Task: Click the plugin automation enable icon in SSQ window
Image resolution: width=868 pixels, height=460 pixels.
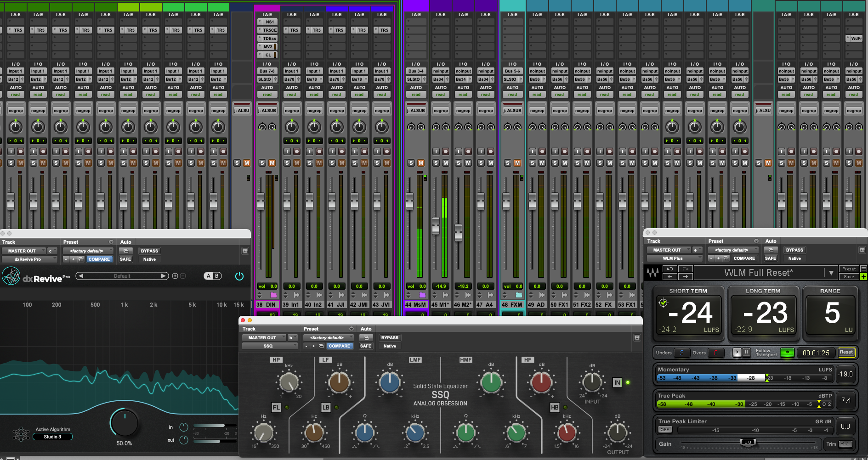Action: 366,337
